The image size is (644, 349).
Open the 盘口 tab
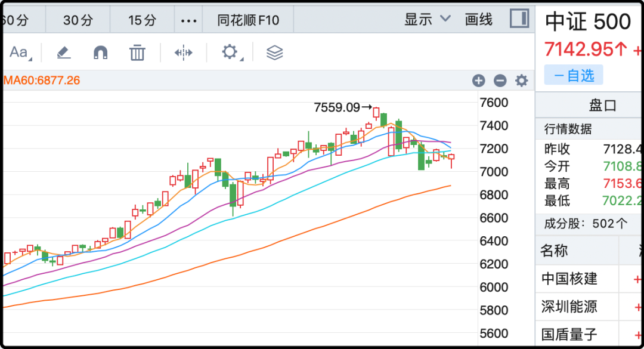pos(602,106)
